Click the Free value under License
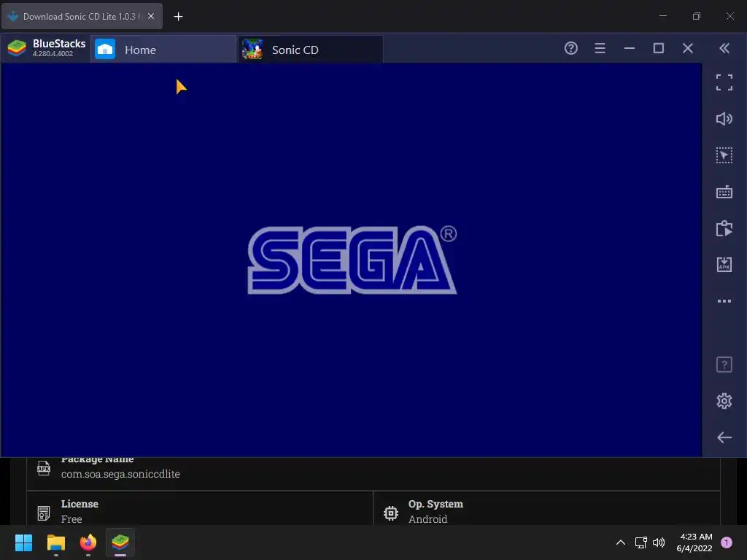Image resolution: width=747 pixels, height=560 pixels. pyautogui.click(x=71, y=519)
